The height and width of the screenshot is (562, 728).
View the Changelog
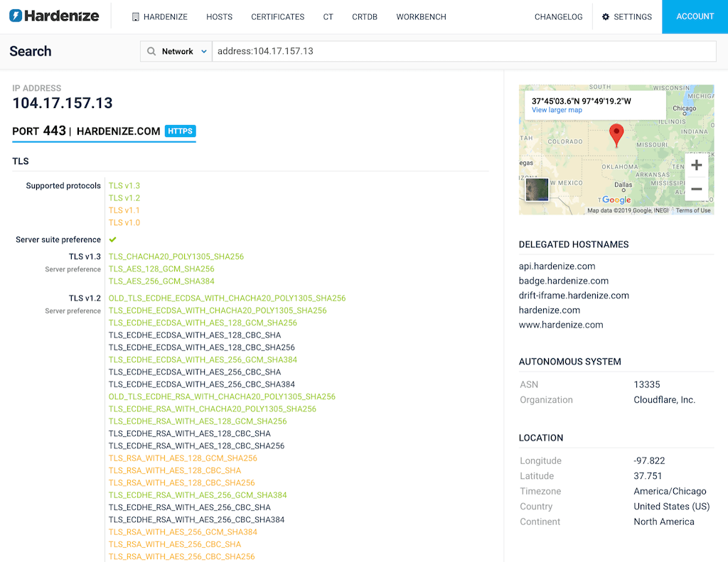[559, 17]
